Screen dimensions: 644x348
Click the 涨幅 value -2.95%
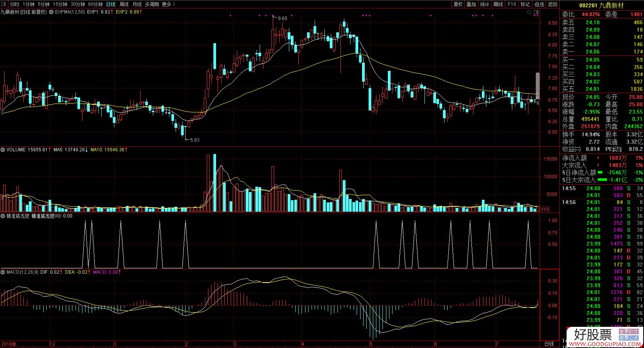pos(591,112)
